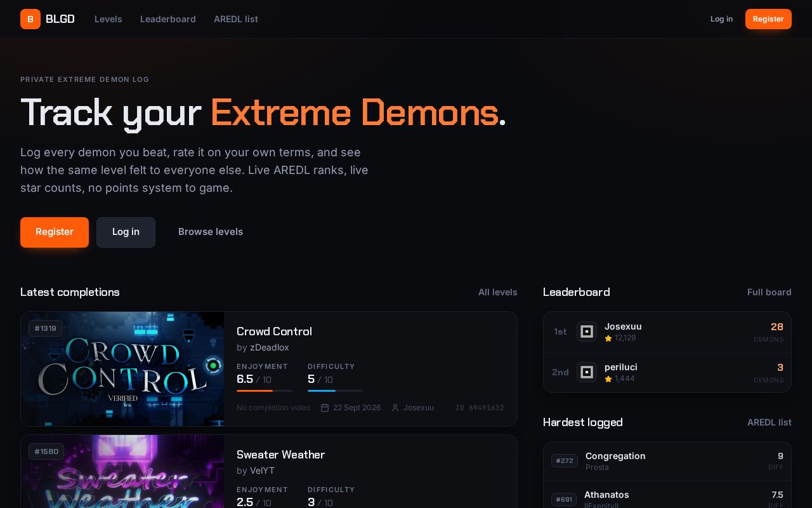Open the All levels link

(x=498, y=292)
